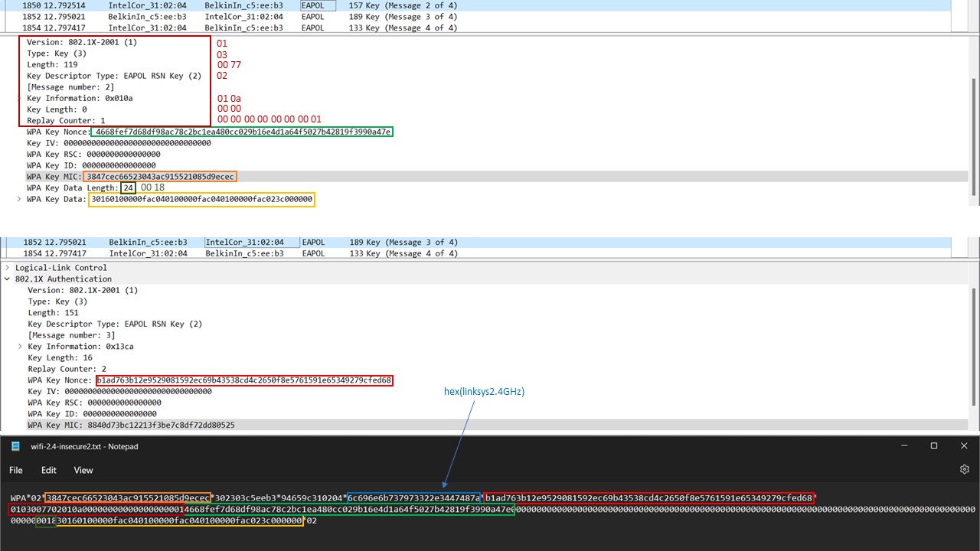This screenshot has height=551, width=980.
Task: Expand Key Information: 0x010a
Action: click(x=20, y=98)
